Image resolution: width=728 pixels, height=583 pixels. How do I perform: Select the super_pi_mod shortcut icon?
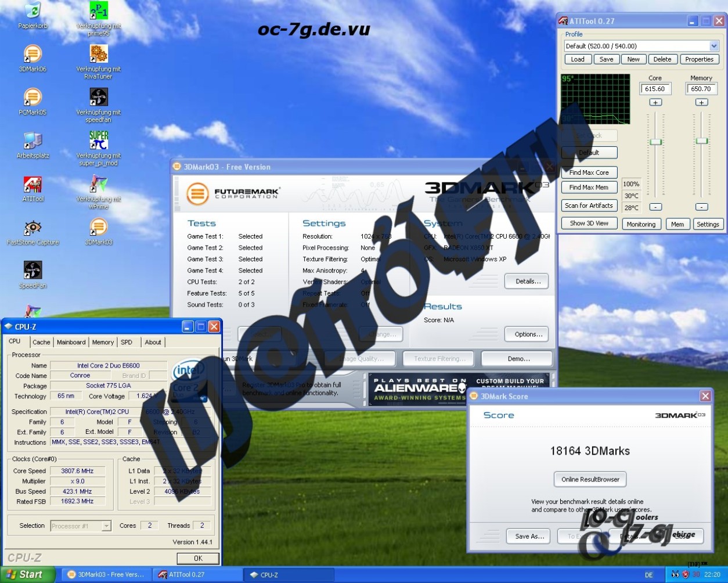coord(99,141)
